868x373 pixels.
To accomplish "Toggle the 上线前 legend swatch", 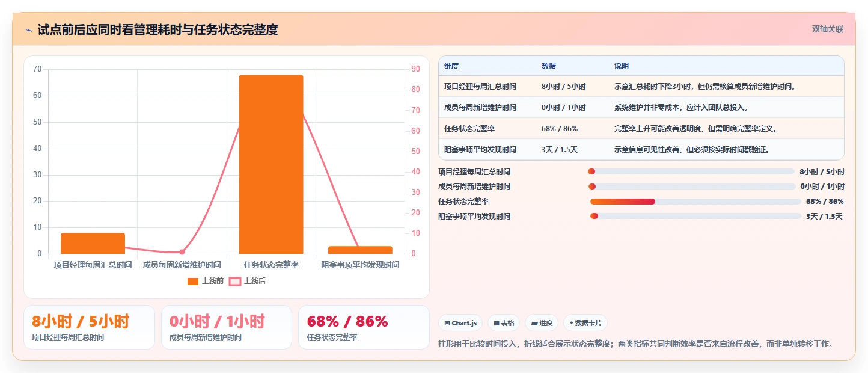I will pyautogui.click(x=193, y=281).
